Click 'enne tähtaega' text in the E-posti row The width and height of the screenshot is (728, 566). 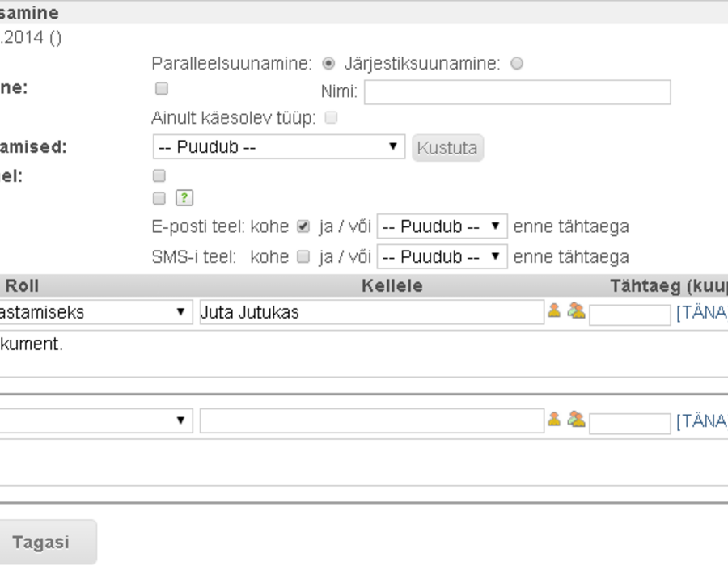(x=571, y=226)
